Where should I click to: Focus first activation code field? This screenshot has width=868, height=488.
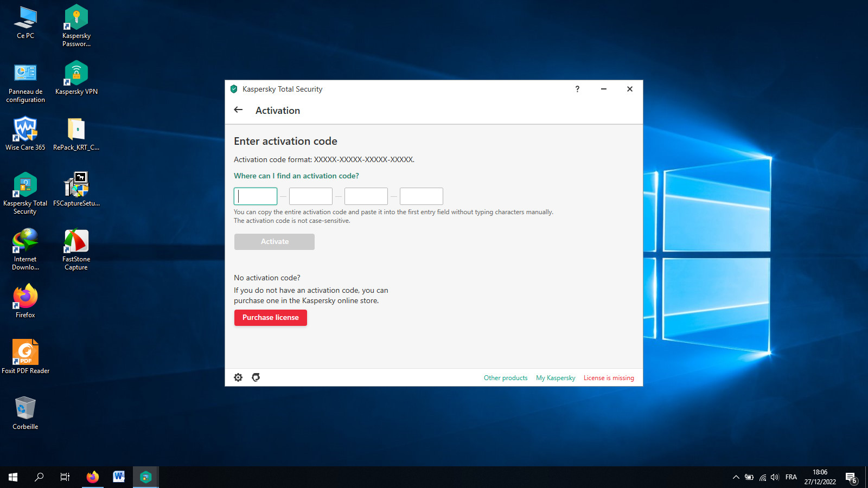[256, 196]
